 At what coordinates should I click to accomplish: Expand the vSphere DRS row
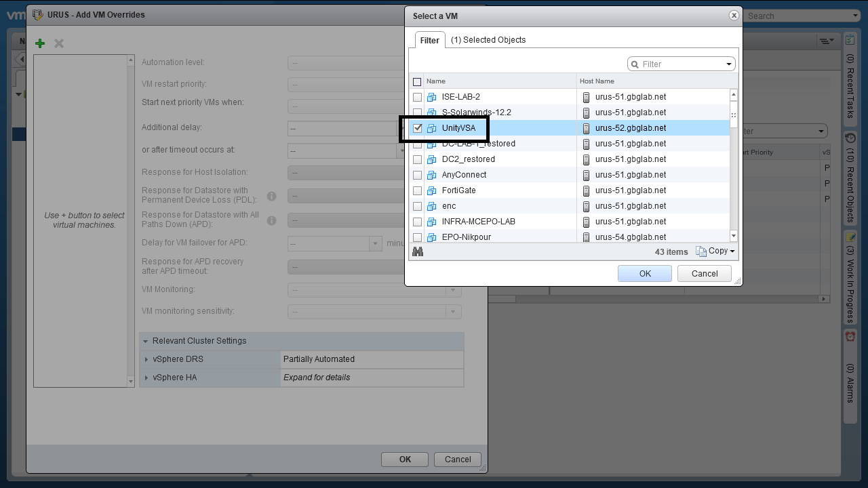click(x=146, y=359)
